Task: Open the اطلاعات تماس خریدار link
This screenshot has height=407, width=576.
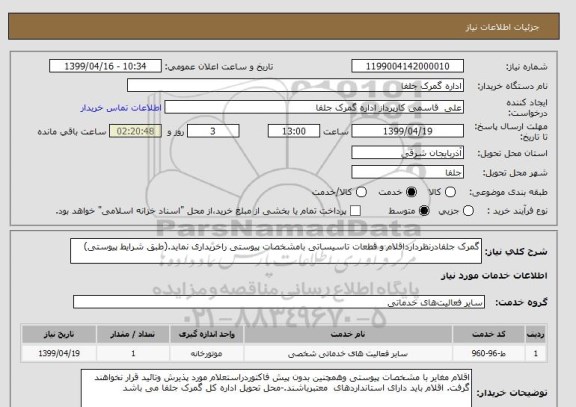Action: [121, 108]
